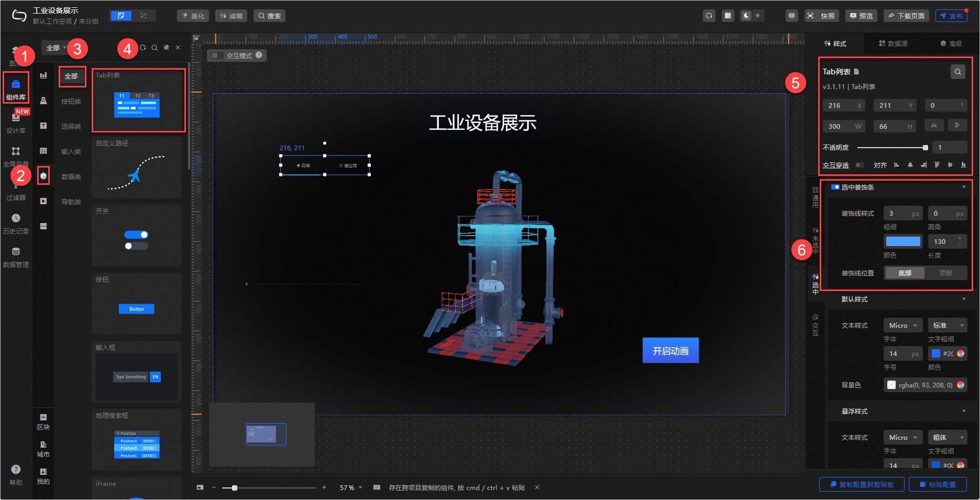
Task: Switch to the 高级 tab
Action: click(x=951, y=43)
